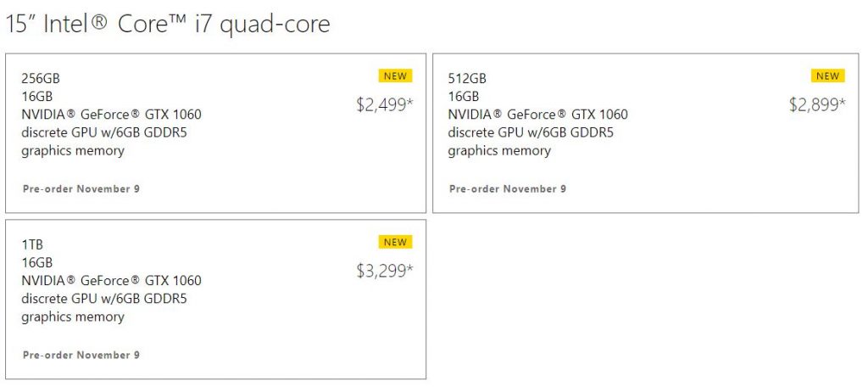Click the $2,499 price

[x=385, y=105]
